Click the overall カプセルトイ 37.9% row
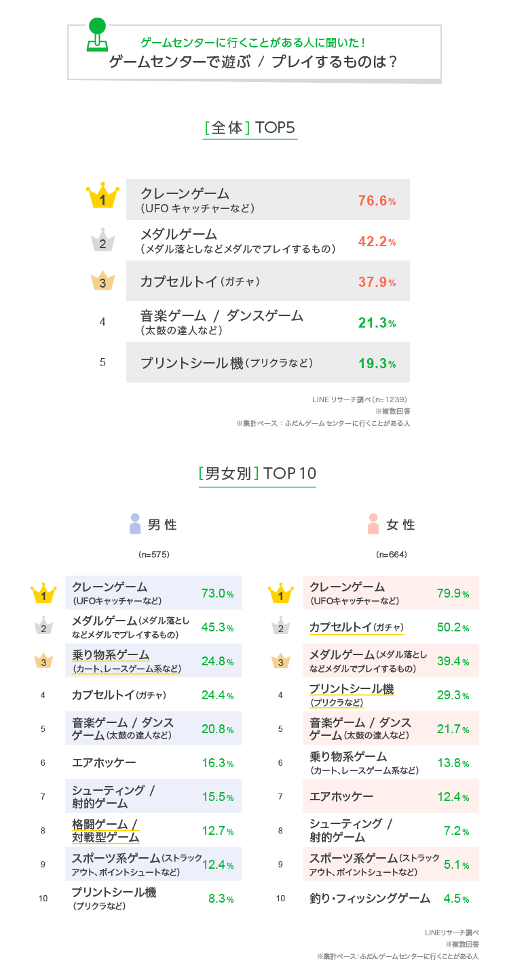Screen dimensions: 509x980 pyautogui.click(x=268, y=281)
